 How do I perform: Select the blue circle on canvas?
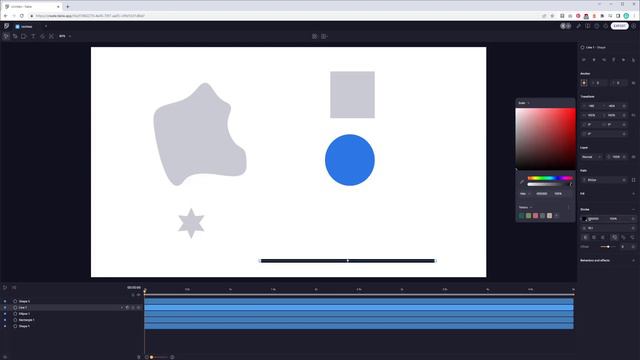(x=350, y=160)
